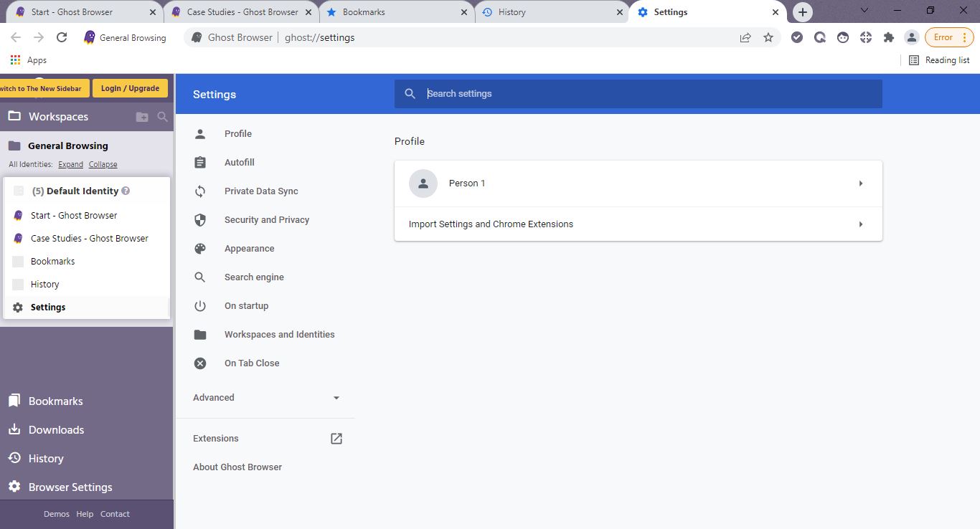Open About Ghost Browser

[237, 467]
